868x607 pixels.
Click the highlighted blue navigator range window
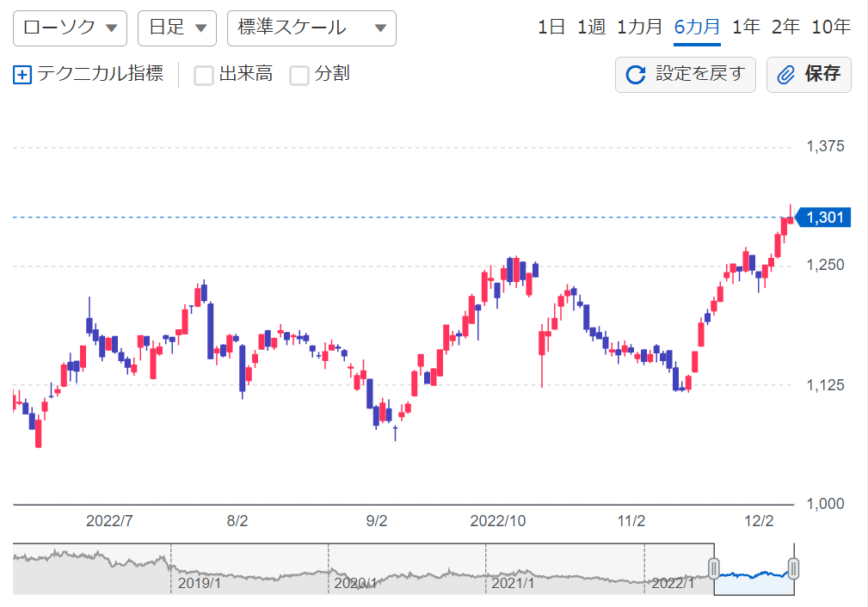(754, 570)
